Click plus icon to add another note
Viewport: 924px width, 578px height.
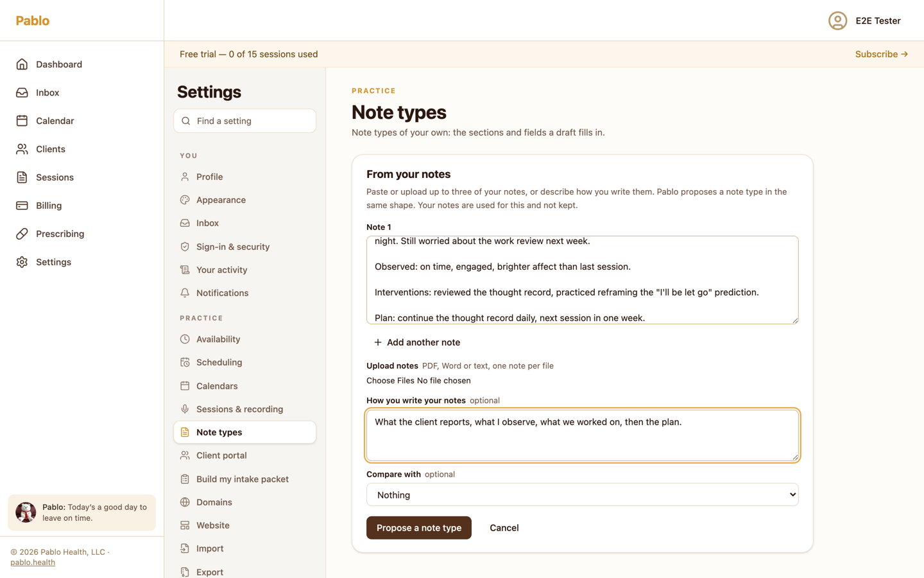tap(378, 342)
